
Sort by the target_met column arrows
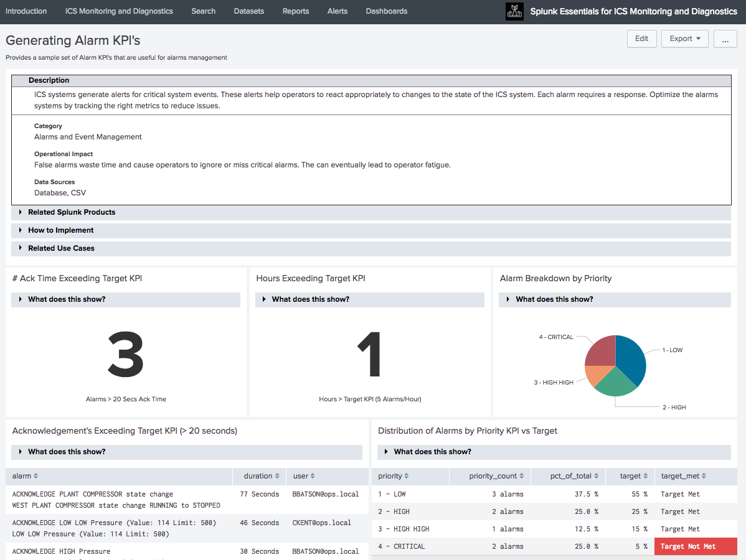704,477
